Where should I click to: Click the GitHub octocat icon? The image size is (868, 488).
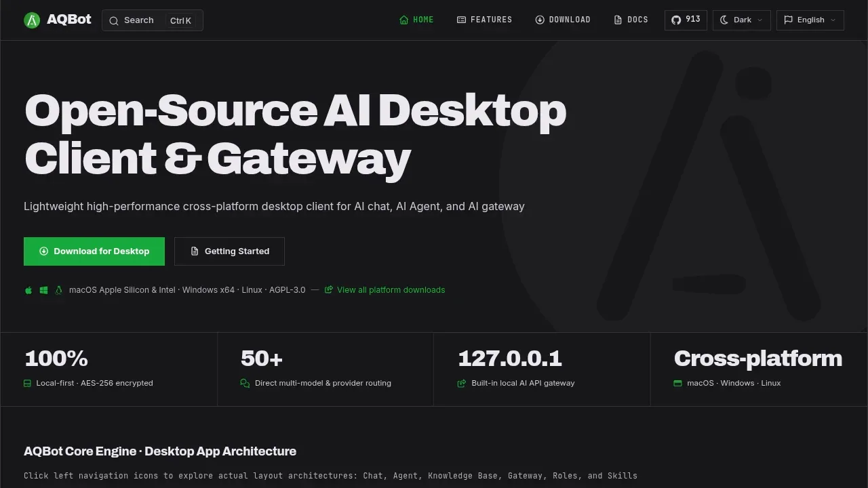pyautogui.click(x=676, y=20)
